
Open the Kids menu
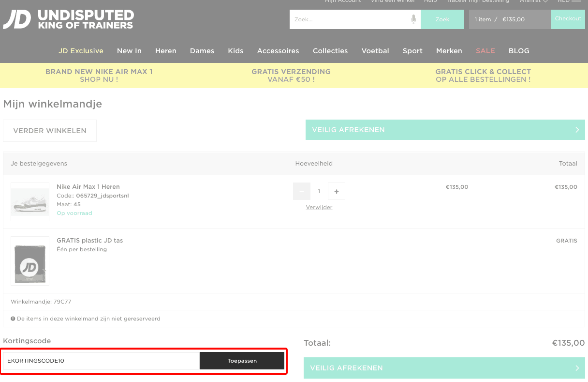(x=235, y=51)
